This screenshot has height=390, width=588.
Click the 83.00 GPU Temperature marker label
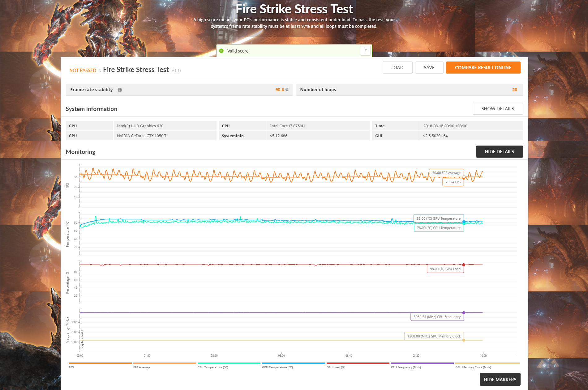pyautogui.click(x=439, y=218)
